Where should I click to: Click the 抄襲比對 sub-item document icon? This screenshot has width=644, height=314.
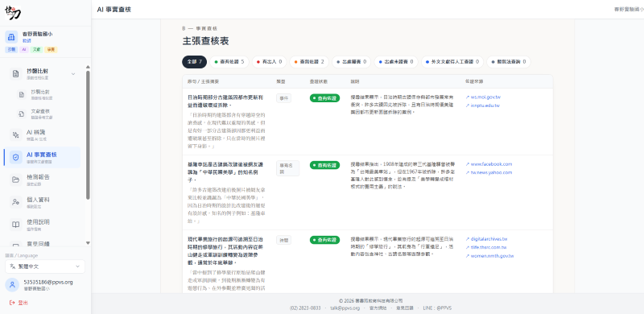coord(22,94)
